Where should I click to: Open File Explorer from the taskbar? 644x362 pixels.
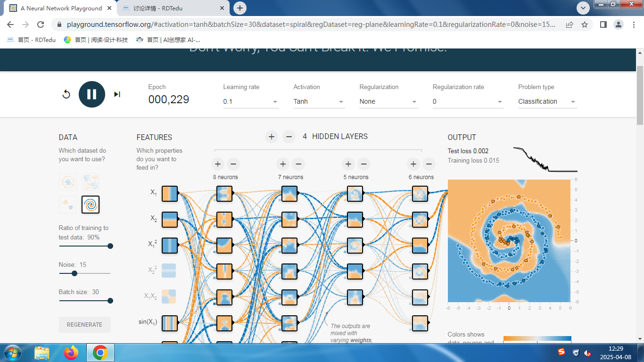click(x=42, y=353)
